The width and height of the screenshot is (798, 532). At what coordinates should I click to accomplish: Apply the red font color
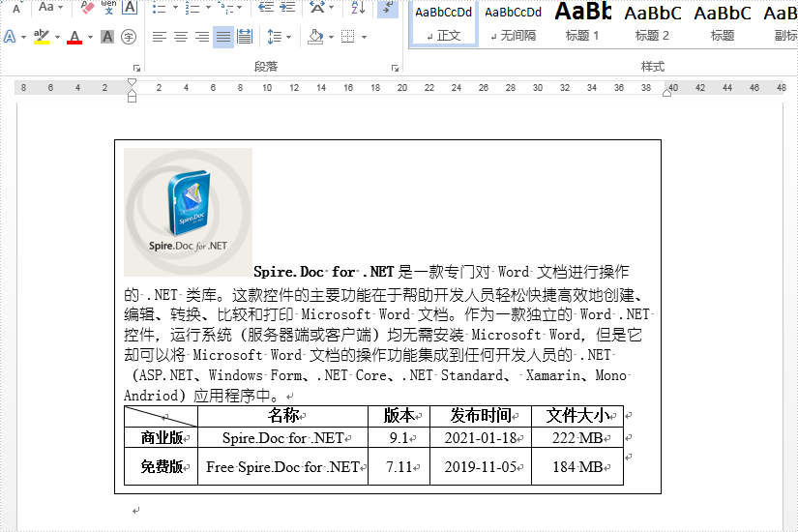[x=74, y=37]
